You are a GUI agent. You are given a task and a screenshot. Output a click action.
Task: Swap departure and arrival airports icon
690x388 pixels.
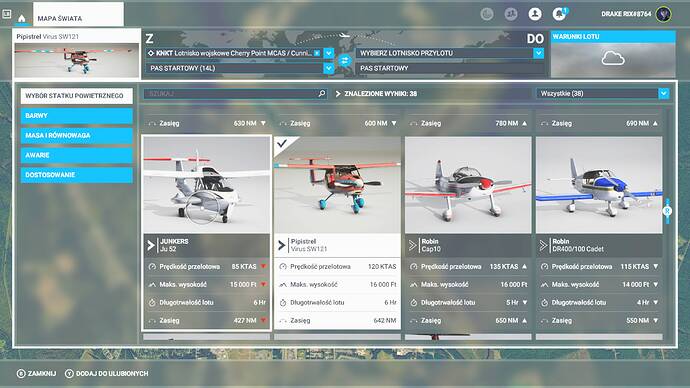[345, 61]
